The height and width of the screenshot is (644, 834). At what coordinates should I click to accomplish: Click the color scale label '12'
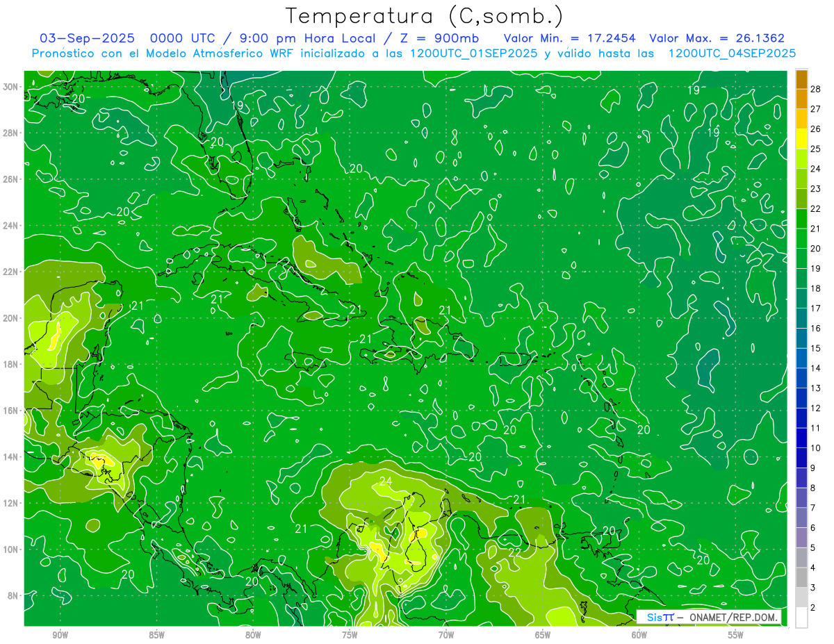coord(816,408)
